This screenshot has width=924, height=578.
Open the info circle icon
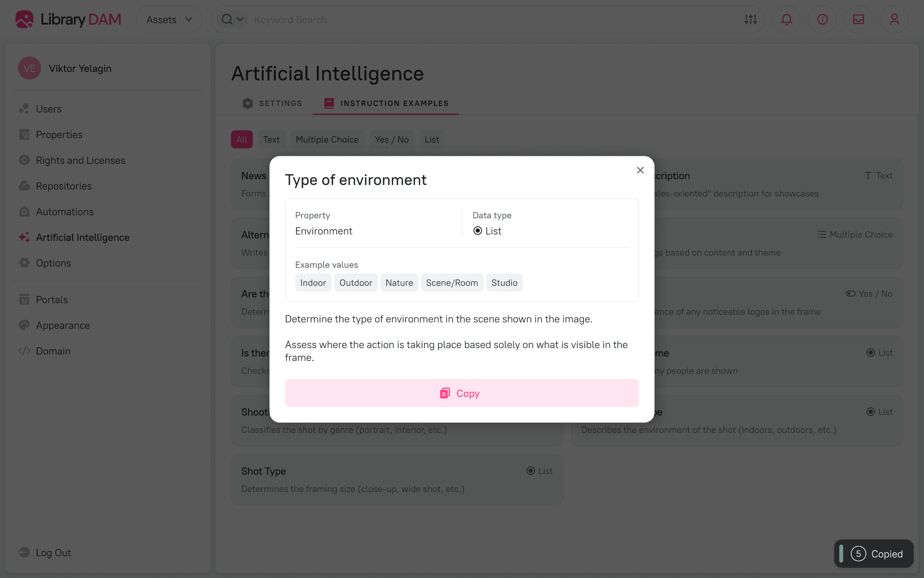[x=822, y=19]
